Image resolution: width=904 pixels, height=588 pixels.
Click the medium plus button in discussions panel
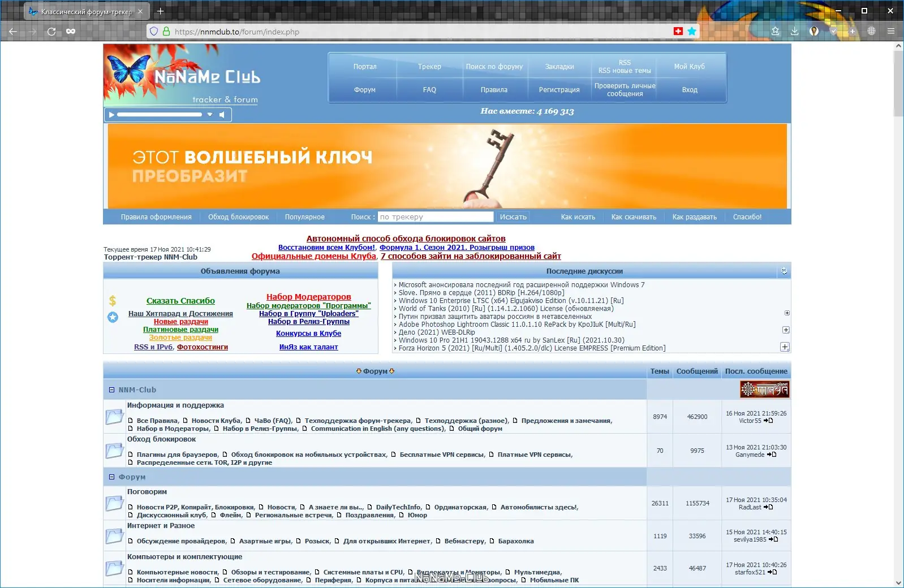click(x=786, y=330)
